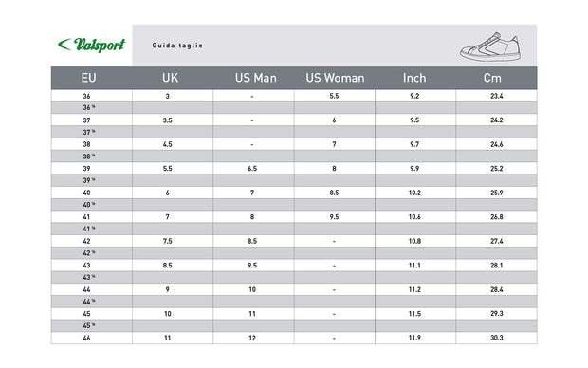Click US Man value 6.5
Image resolution: width=588 pixels, height=368 pixels.
click(x=252, y=169)
